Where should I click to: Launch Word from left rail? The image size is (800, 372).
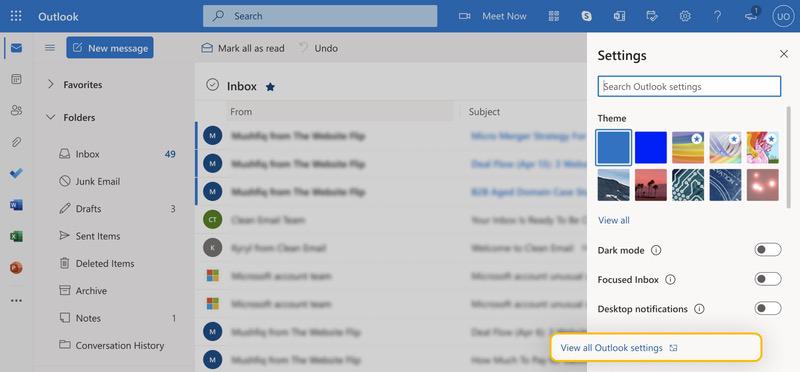point(16,205)
